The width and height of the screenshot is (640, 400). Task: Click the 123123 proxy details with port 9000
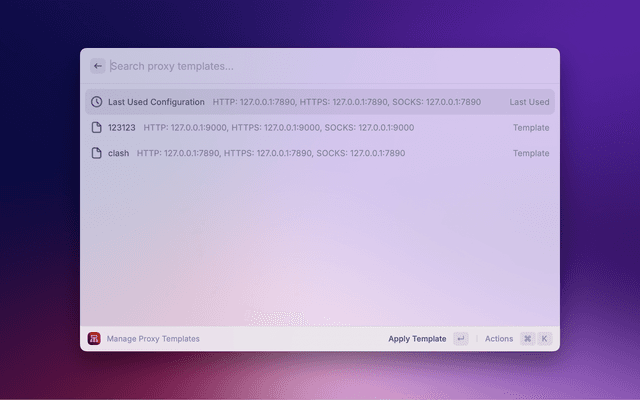[x=278, y=128]
